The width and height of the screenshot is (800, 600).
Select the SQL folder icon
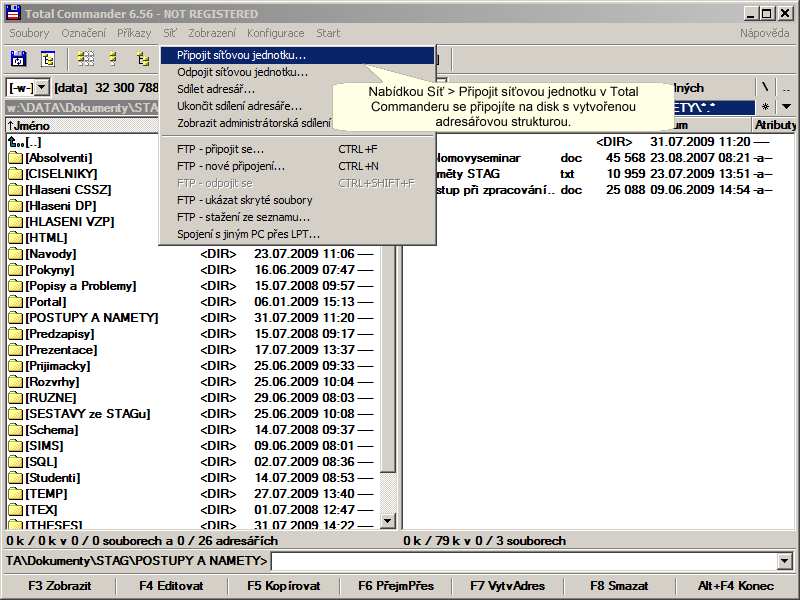(x=16, y=462)
